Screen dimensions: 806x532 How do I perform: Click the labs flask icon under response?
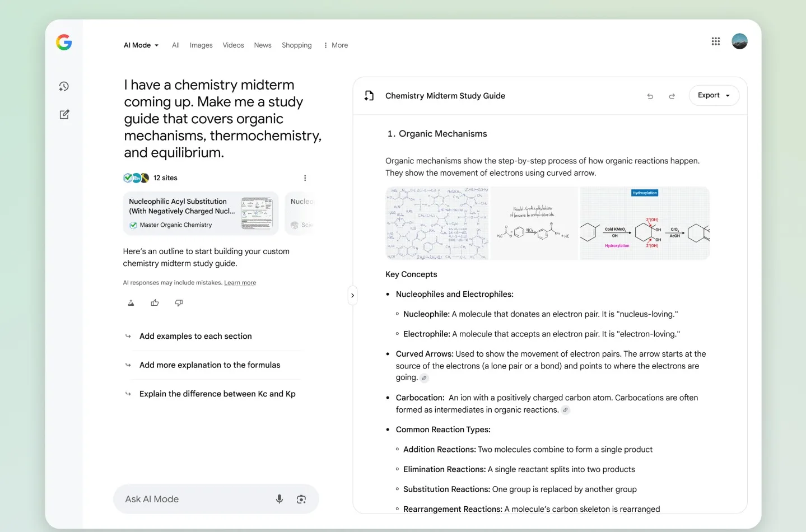(x=131, y=303)
